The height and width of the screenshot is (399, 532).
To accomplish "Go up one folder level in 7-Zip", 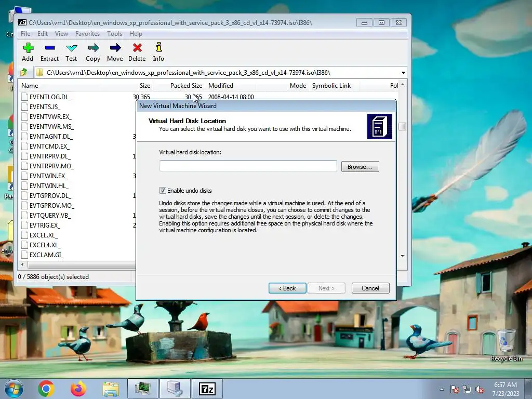I will tap(24, 72).
